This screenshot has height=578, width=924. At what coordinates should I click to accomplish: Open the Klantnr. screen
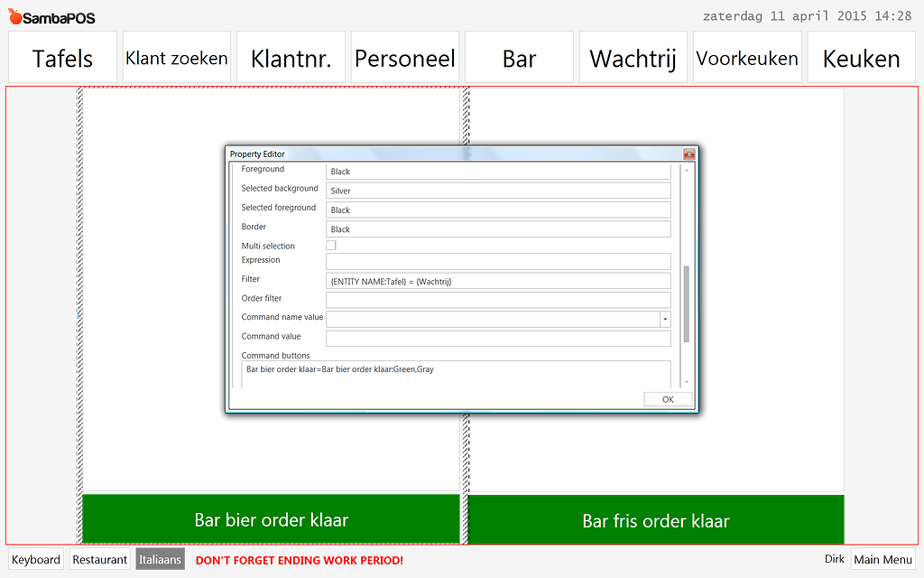pyautogui.click(x=291, y=57)
